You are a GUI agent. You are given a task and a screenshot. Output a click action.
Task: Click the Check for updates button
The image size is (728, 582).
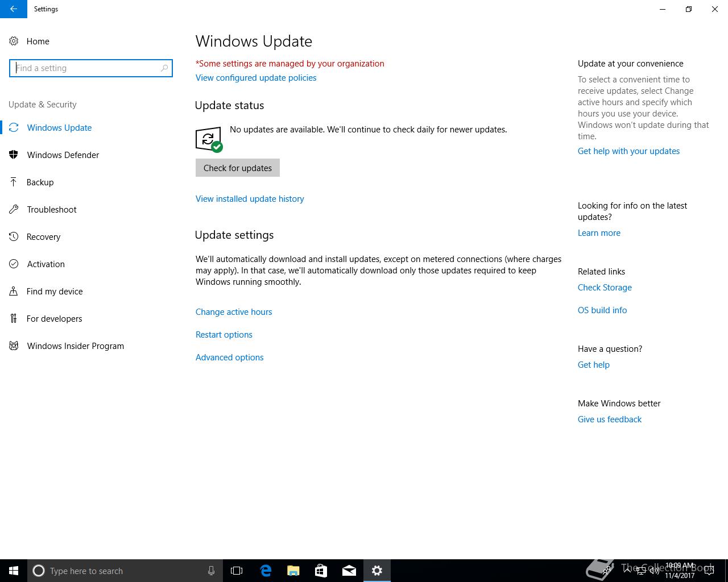(x=238, y=168)
